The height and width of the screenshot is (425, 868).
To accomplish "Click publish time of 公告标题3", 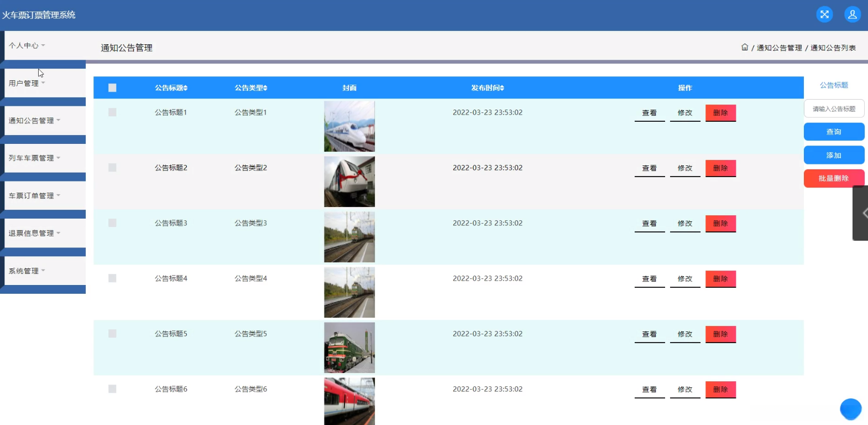I will tap(488, 223).
